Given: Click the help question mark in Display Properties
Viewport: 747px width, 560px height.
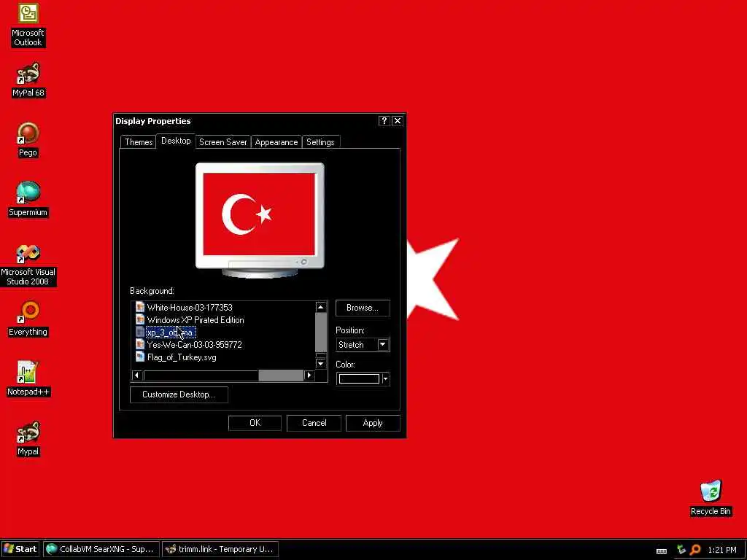Looking at the screenshot, I should tap(384, 121).
